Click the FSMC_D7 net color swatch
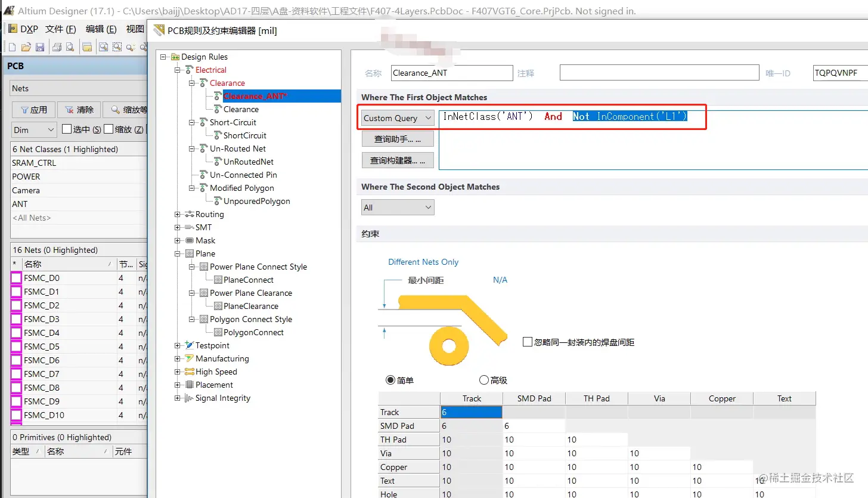Image resolution: width=868 pixels, height=498 pixels. [x=16, y=375]
